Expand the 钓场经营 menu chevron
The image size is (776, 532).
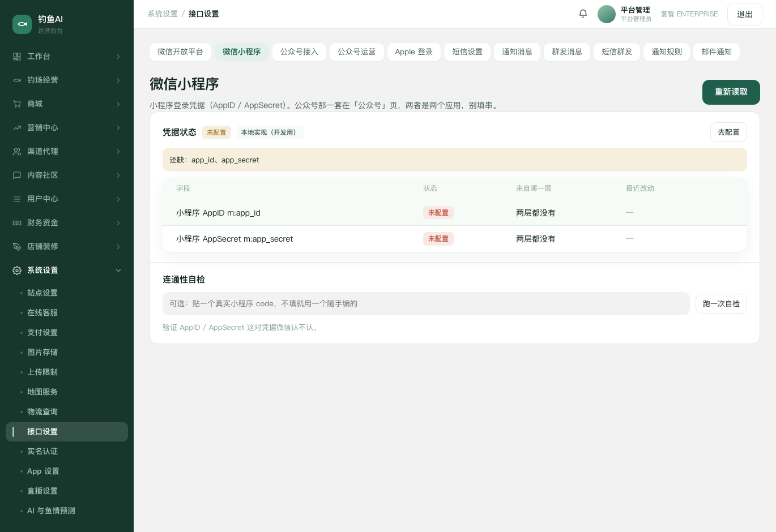click(118, 80)
